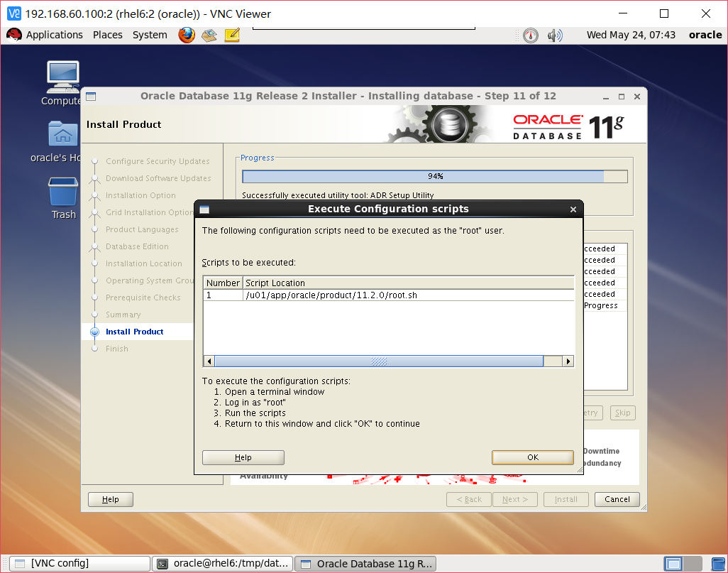This screenshot has width=728, height=573.
Task: Open the Places menu
Action: coord(107,34)
